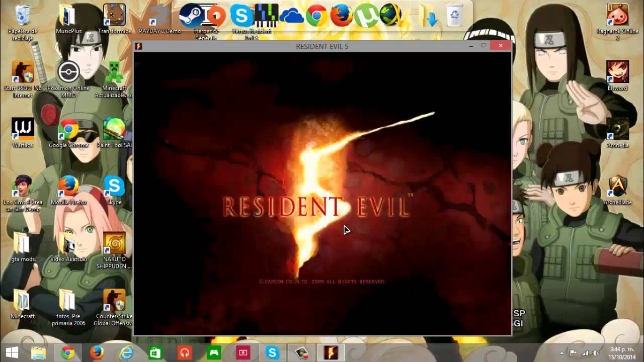Open Pokemon Online MMO desktop icon
Image resolution: width=644 pixels, height=362 pixels.
click(68, 79)
